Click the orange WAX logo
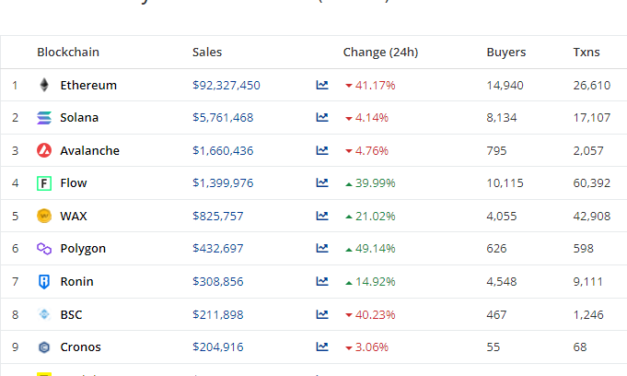This screenshot has width=627, height=376. 44,216
